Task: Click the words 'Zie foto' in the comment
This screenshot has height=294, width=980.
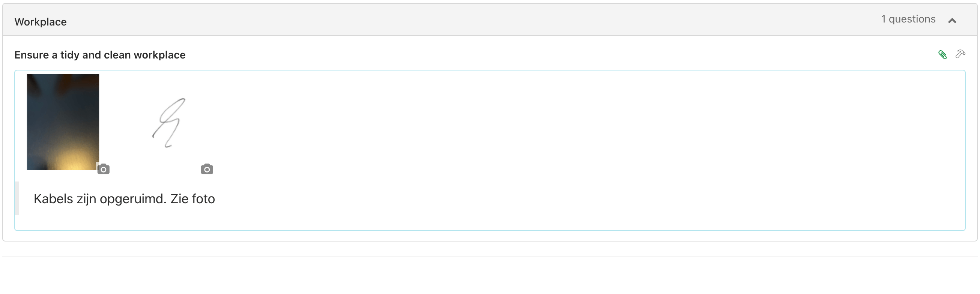Action: click(x=192, y=199)
